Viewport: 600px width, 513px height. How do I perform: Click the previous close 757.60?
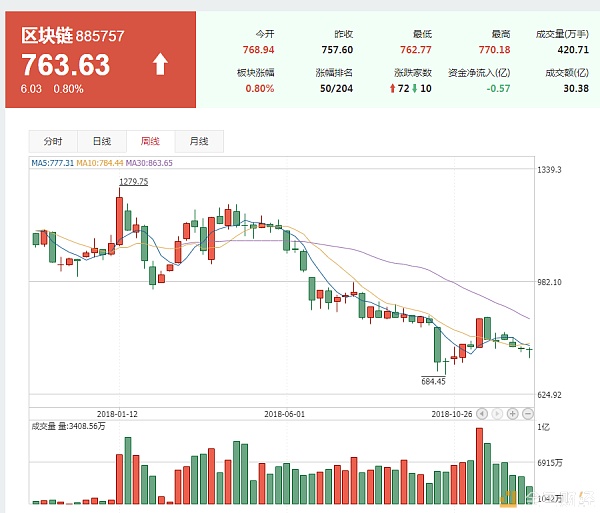tap(337, 50)
